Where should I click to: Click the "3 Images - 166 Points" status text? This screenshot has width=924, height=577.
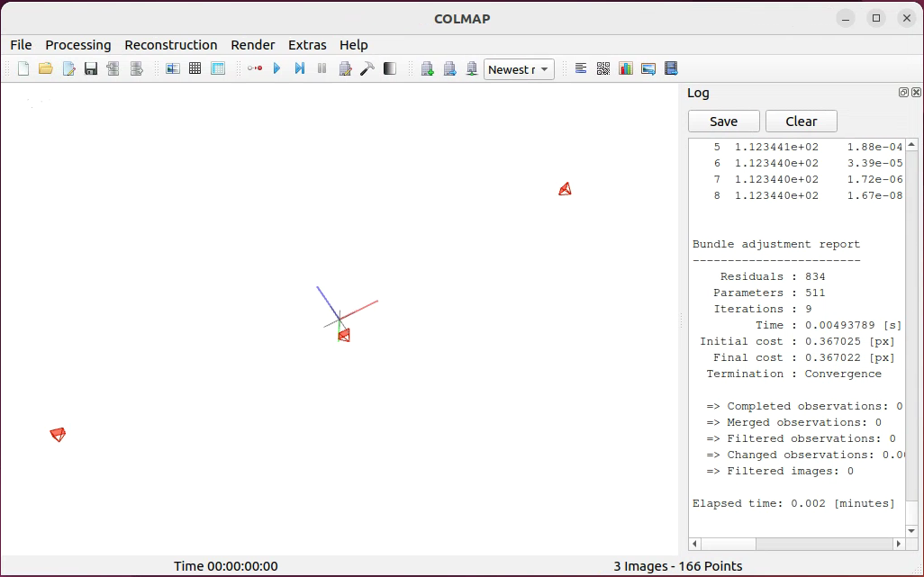pos(677,566)
